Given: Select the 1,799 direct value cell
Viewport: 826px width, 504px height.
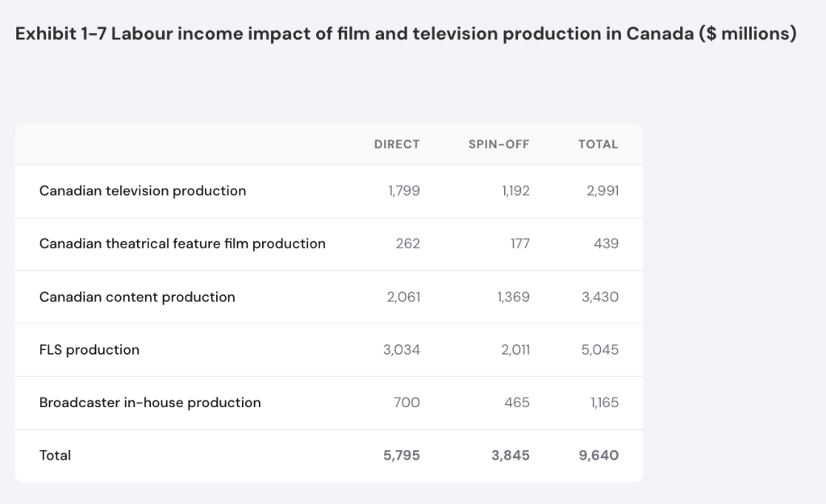Looking at the screenshot, I should point(404,191).
